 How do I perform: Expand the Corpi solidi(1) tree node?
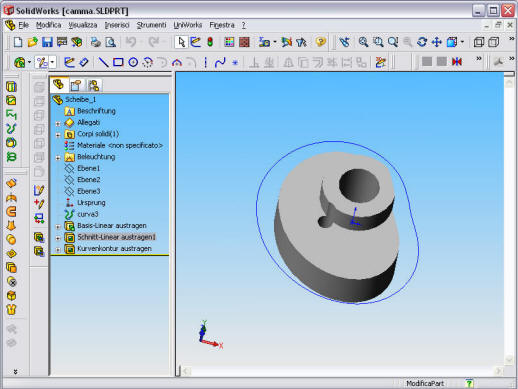click(x=58, y=135)
